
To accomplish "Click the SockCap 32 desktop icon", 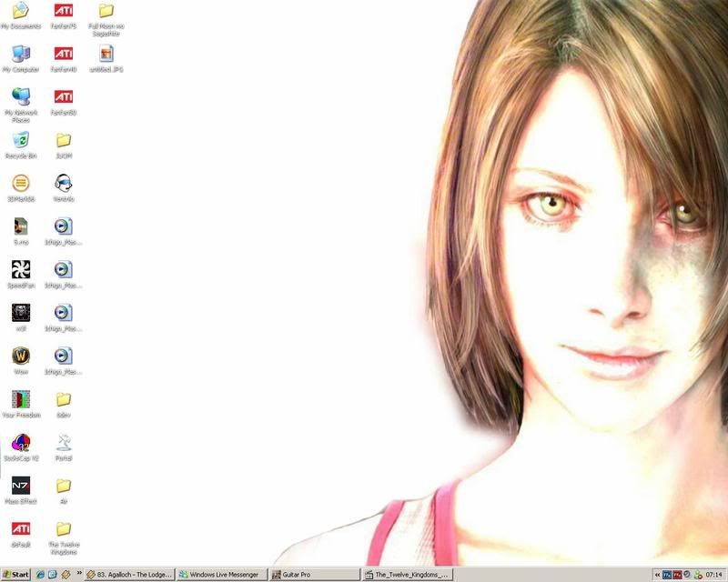I will [x=20, y=442].
